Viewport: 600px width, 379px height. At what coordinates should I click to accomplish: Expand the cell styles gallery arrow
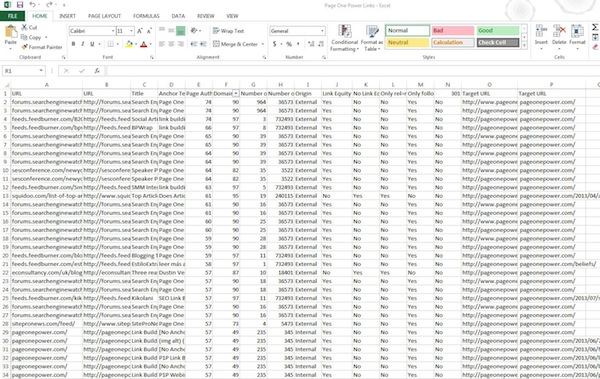tap(524, 46)
